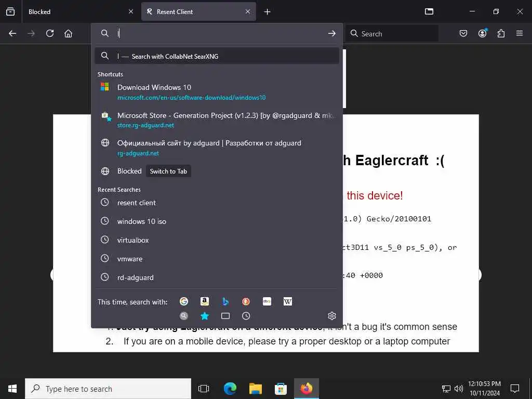
Task: Open the Firefox application menu
Action: (520, 33)
